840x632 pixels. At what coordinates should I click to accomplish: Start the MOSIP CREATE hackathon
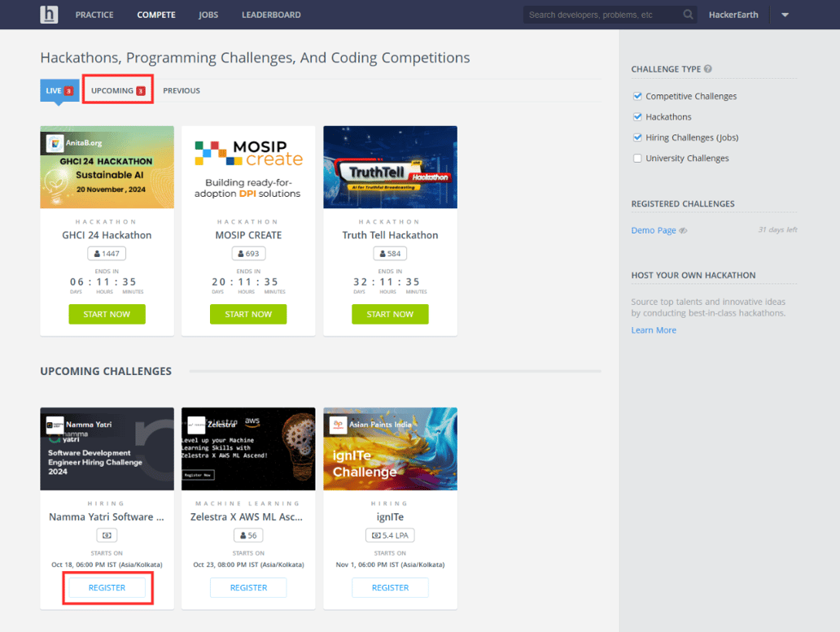248,314
